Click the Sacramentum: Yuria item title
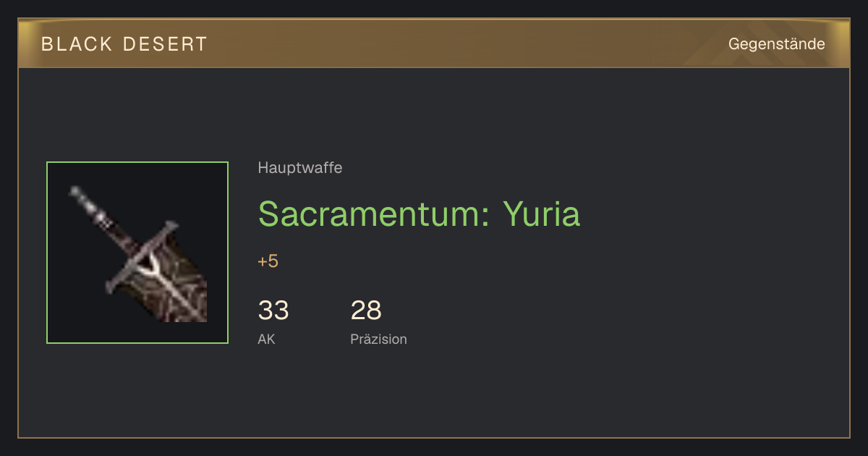The height and width of the screenshot is (456, 868). click(419, 214)
